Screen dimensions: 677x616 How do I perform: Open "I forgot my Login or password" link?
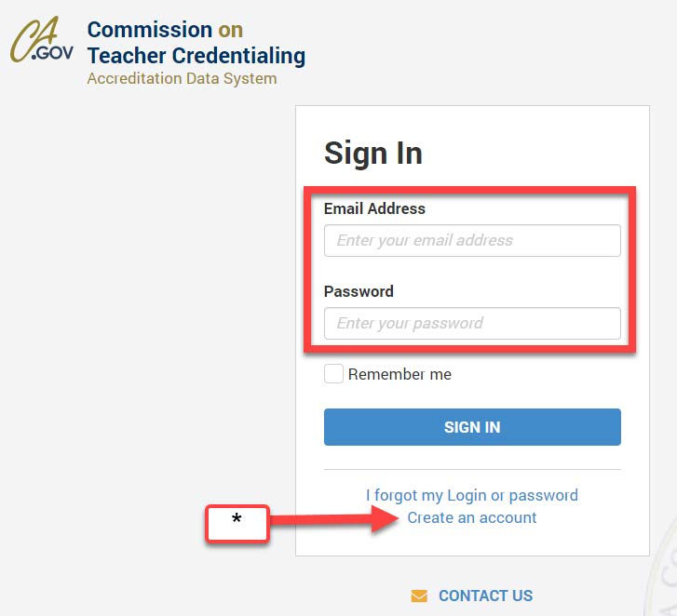click(472, 495)
